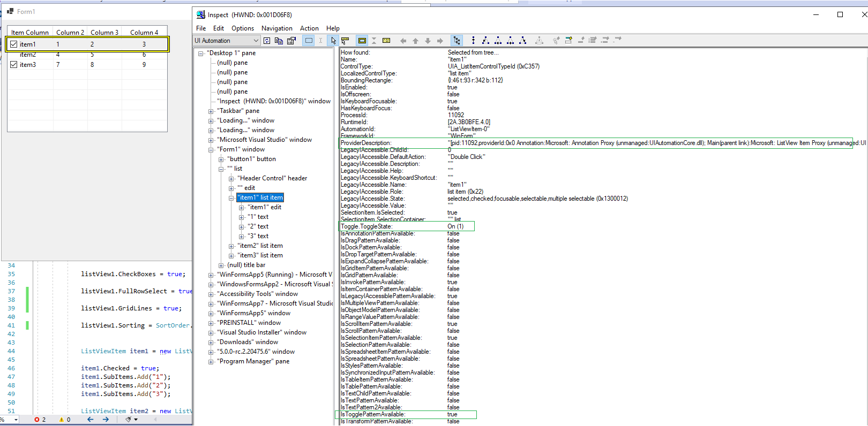Click the yellow warning icon showing 0
868x426 pixels.
(x=62, y=420)
